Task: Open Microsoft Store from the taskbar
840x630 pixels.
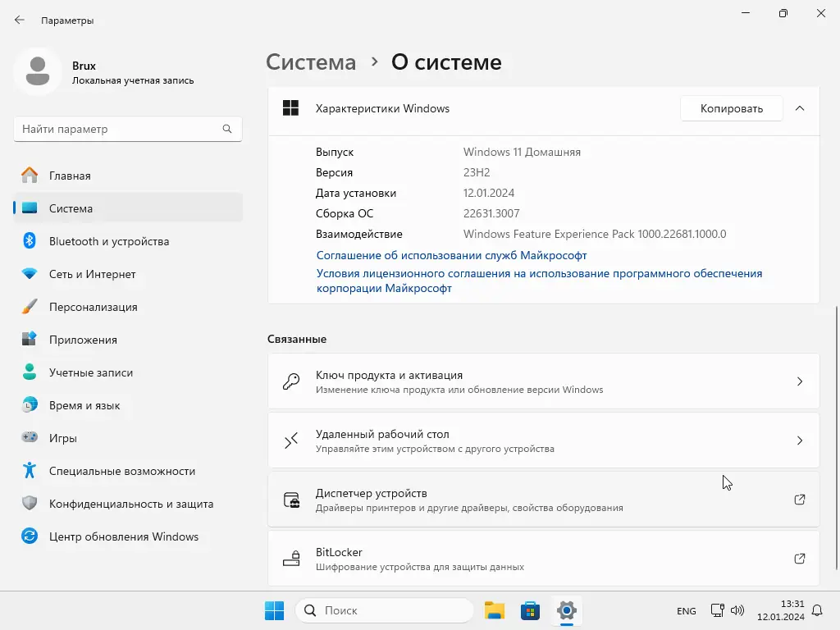Action: pos(530,610)
